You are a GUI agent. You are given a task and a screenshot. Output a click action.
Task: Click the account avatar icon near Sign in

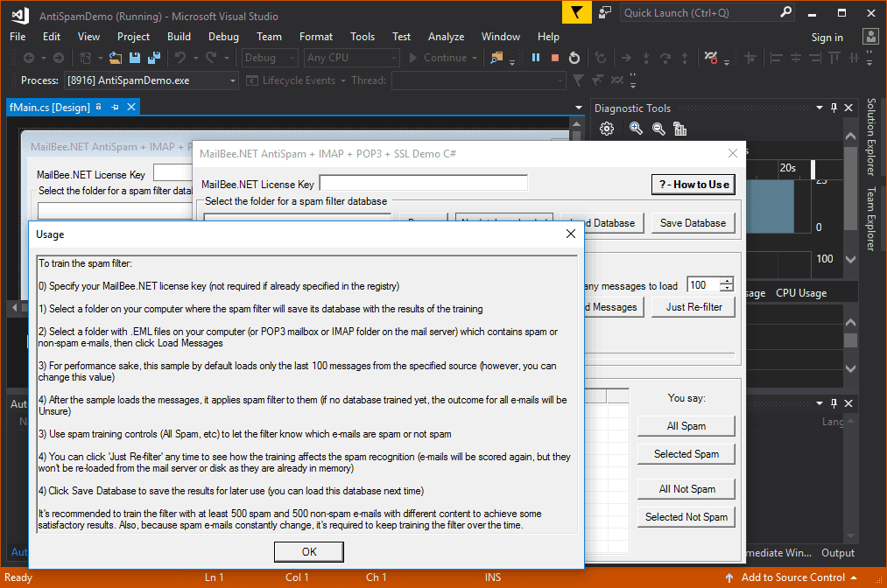coord(870,37)
